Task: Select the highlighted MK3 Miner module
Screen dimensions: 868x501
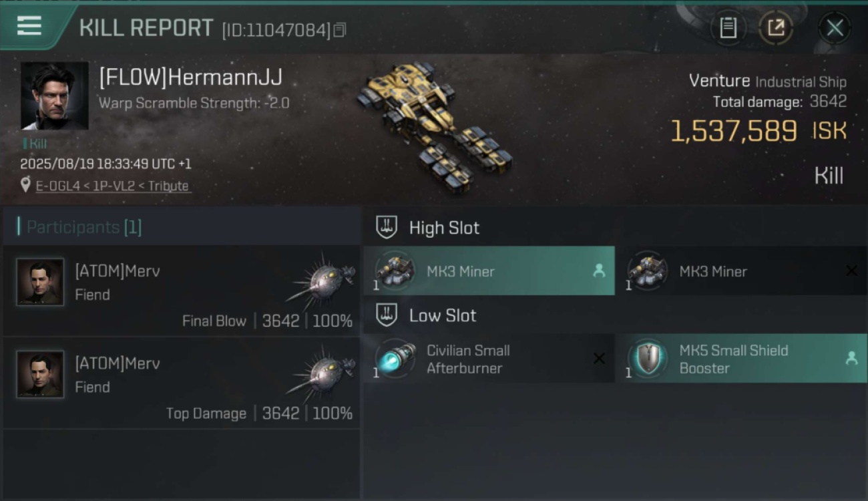Action: click(x=489, y=271)
